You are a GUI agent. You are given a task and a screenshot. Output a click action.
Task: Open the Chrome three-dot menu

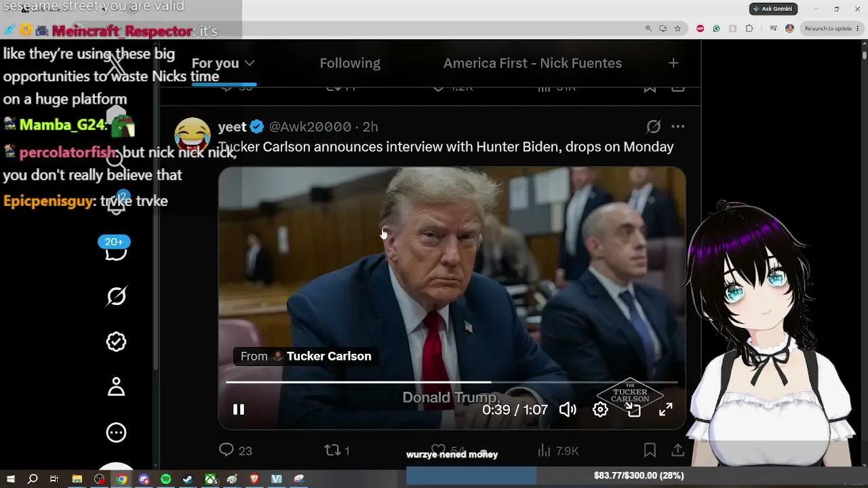point(858,28)
